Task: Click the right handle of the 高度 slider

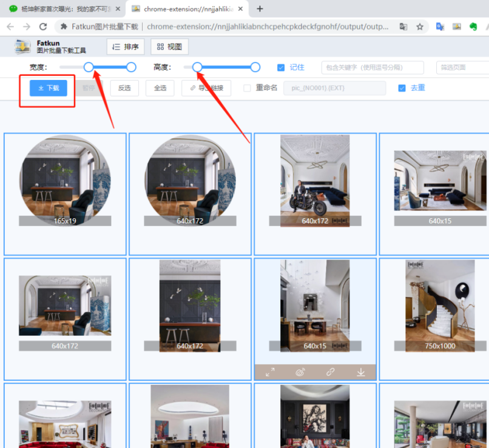Action: click(x=255, y=67)
